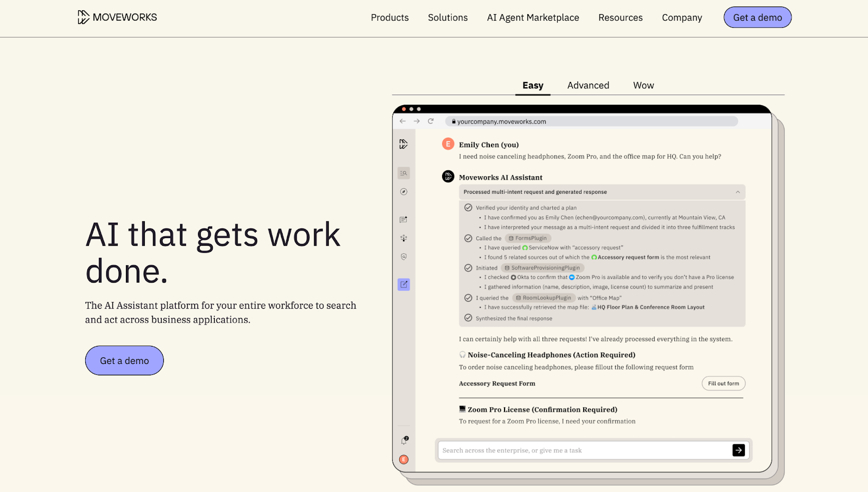Click the AI that gets work done headline
This screenshot has height=492, width=868.
click(213, 253)
